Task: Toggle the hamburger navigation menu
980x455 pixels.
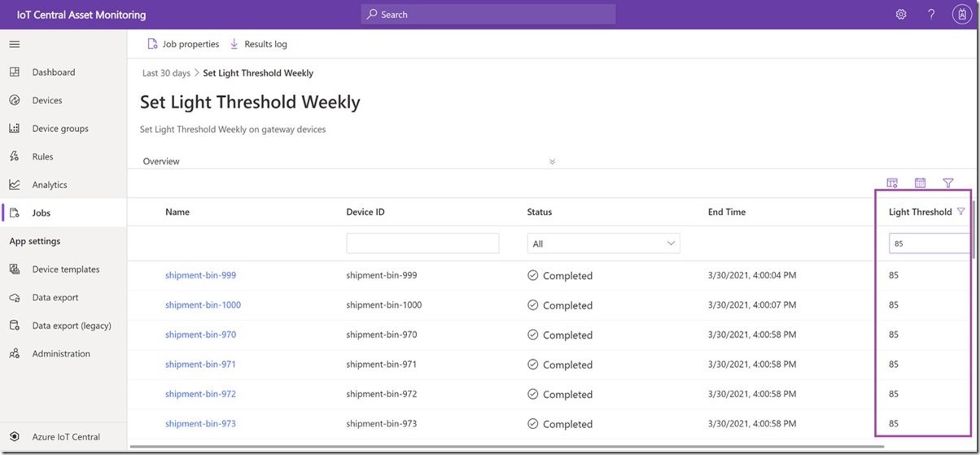Action: coord(14,44)
